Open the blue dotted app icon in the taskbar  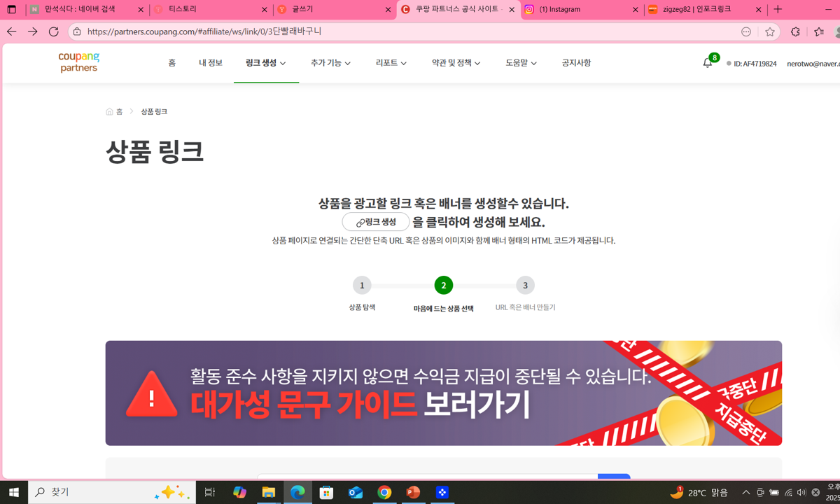442,492
